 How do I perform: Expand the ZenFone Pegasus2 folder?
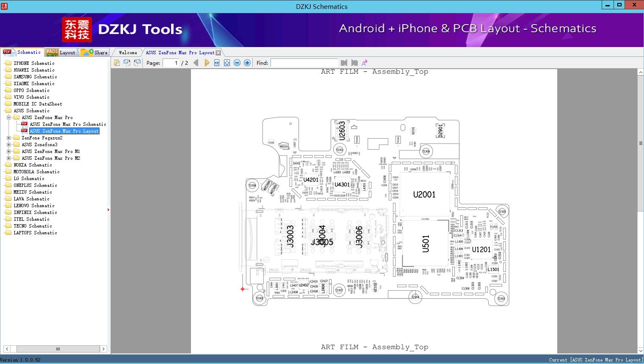pyautogui.click(x=8, y=138)
